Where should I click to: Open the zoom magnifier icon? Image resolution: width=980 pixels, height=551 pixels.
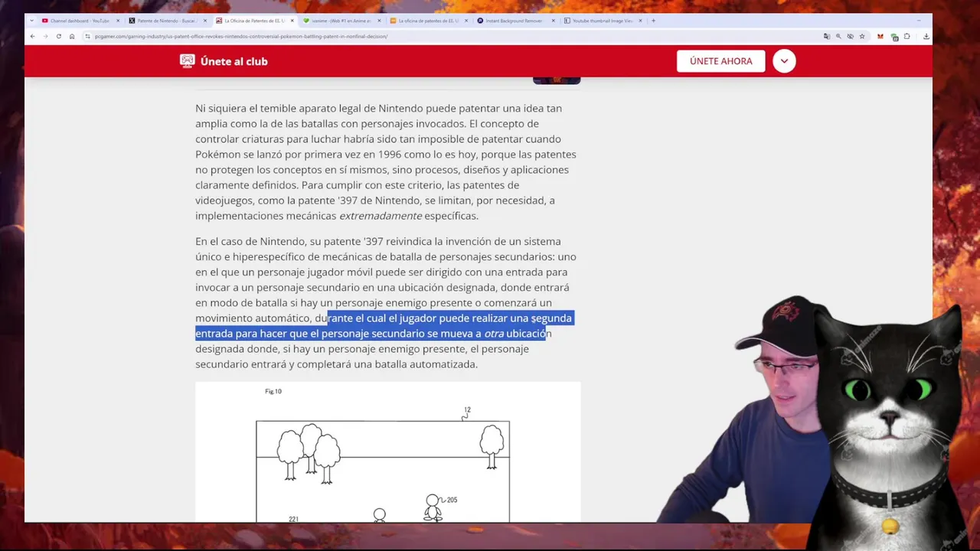click(838, 36)
